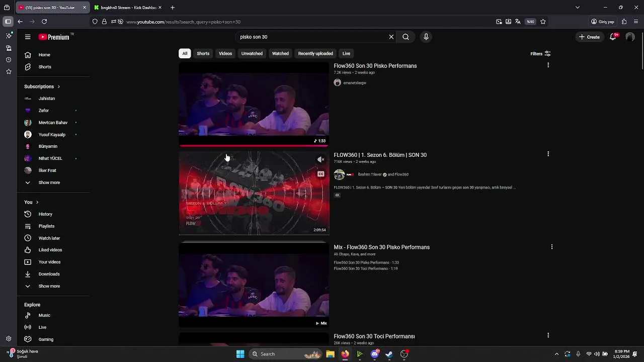
Task: Open sidebar settings gear icon
Action: click(x=9, y=339)
